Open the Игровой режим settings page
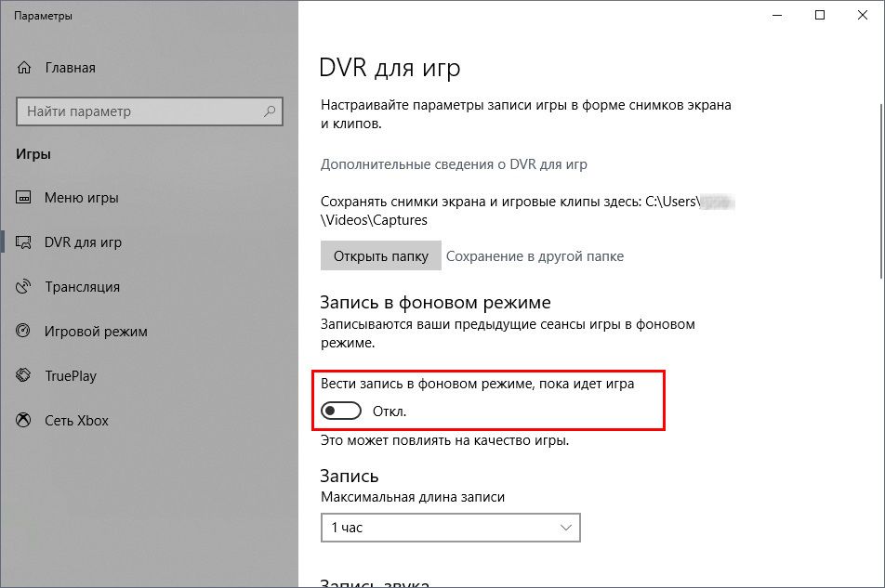 point(96,332)
